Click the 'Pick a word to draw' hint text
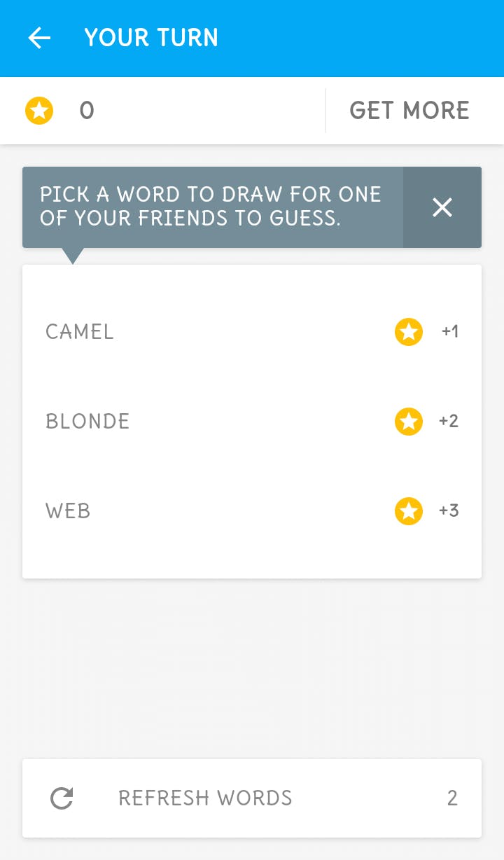The height and width of the screenshot is (860, 504). 210,207
